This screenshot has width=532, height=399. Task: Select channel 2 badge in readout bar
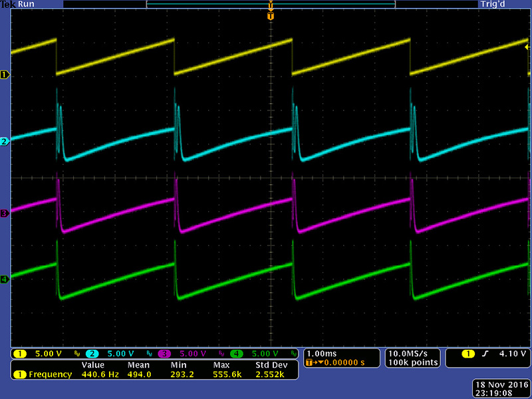pos(92,354)
